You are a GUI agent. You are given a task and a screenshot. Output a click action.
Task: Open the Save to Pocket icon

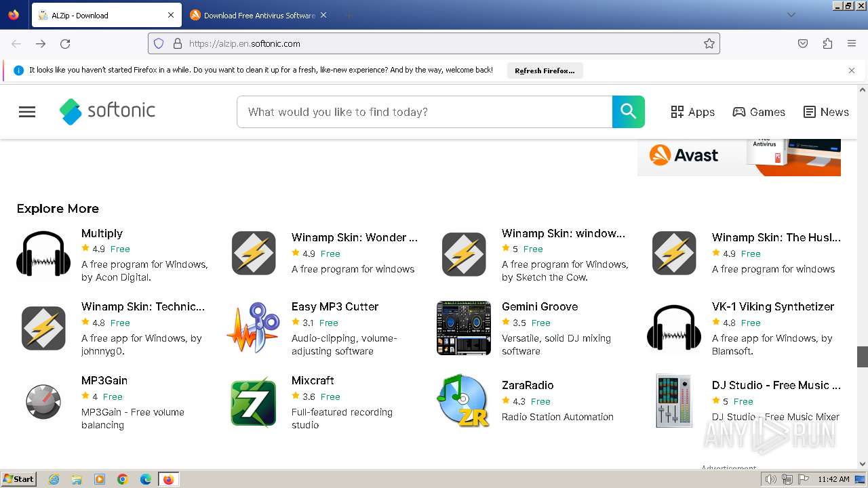803,43
